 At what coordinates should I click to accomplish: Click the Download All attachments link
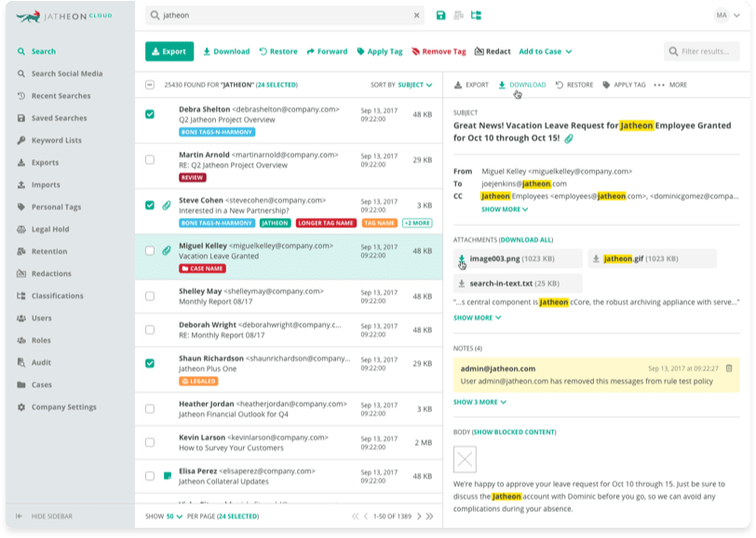click(x=526, y=239)
